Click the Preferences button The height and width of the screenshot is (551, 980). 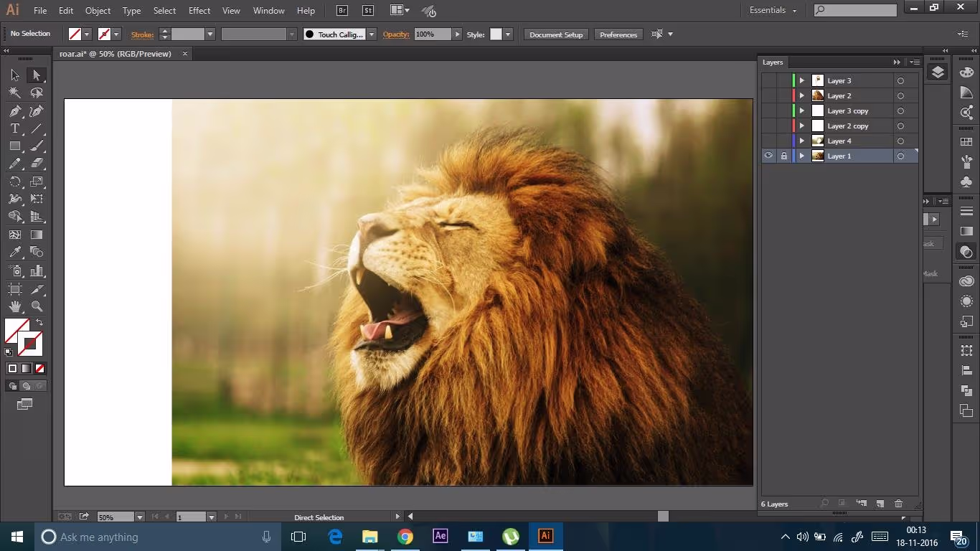pos(618,34)
